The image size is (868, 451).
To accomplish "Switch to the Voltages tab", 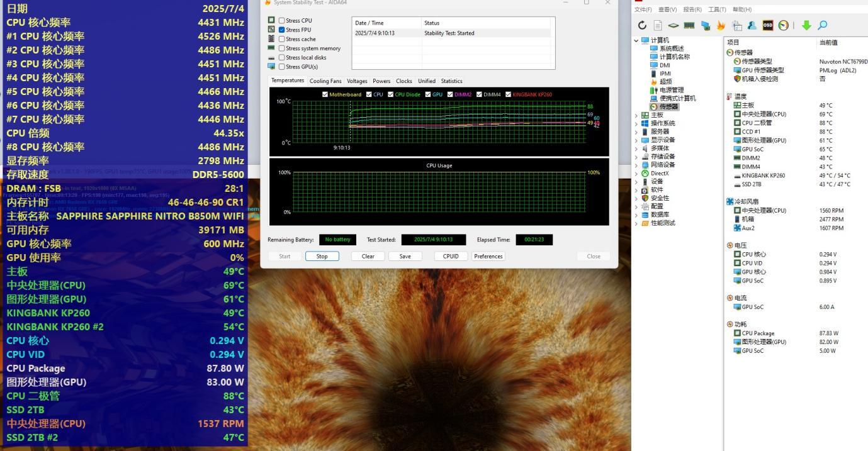I will (357, 81).
